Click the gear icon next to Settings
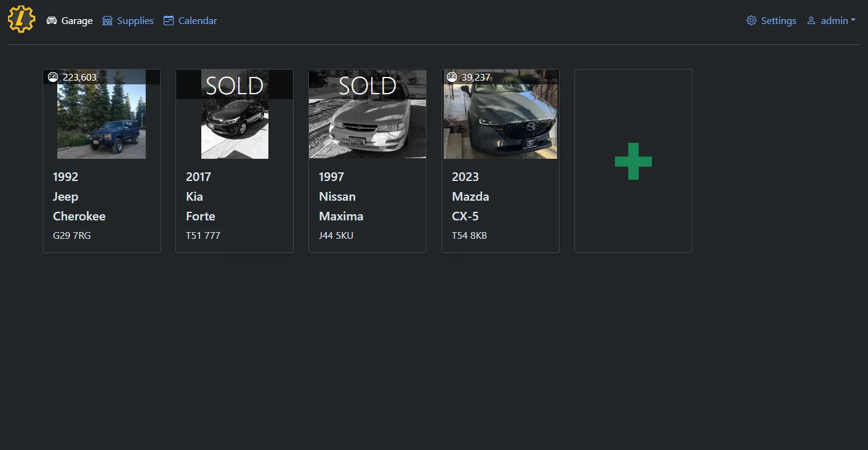The image size is (868, 450). (x=751, y=20)
